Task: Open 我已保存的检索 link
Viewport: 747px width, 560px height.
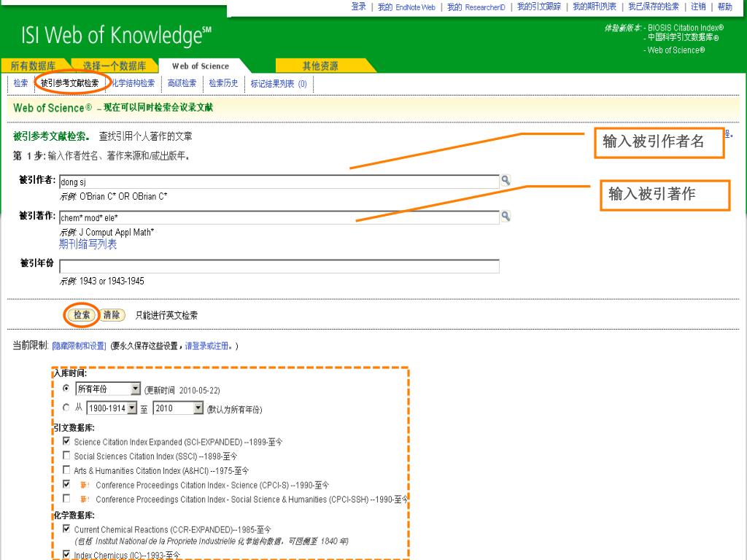Action: click(x=653, y=7)
